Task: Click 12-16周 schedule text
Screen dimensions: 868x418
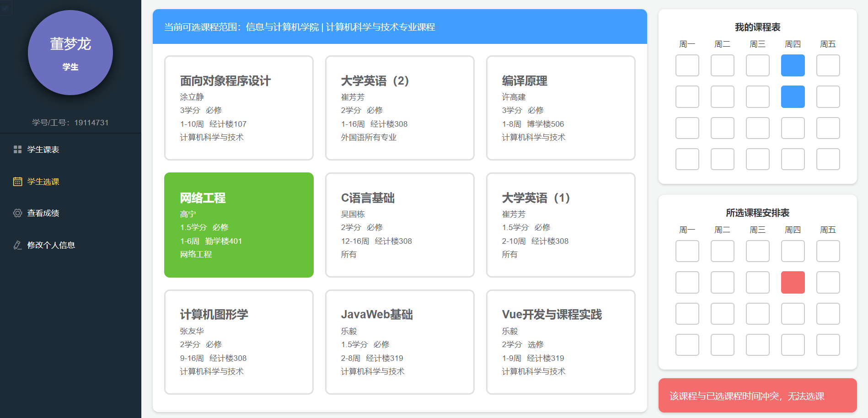Action: click(x=355, y=241)
